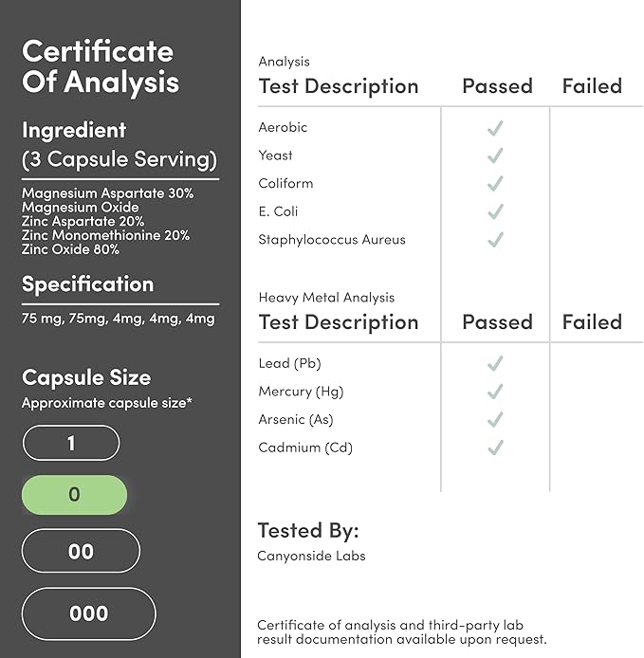Click the Failed column header under Analysis

[592, 86]
